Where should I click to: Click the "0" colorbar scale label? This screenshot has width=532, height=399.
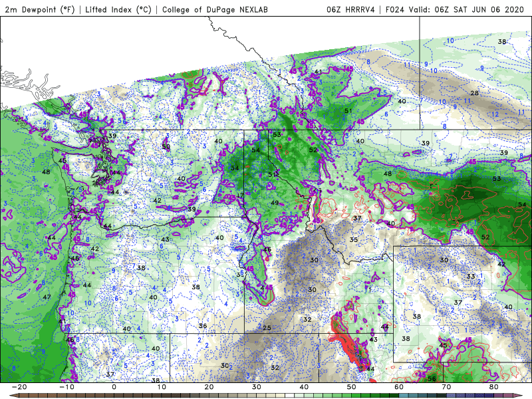pyautogui.click(x=114, y=387)
